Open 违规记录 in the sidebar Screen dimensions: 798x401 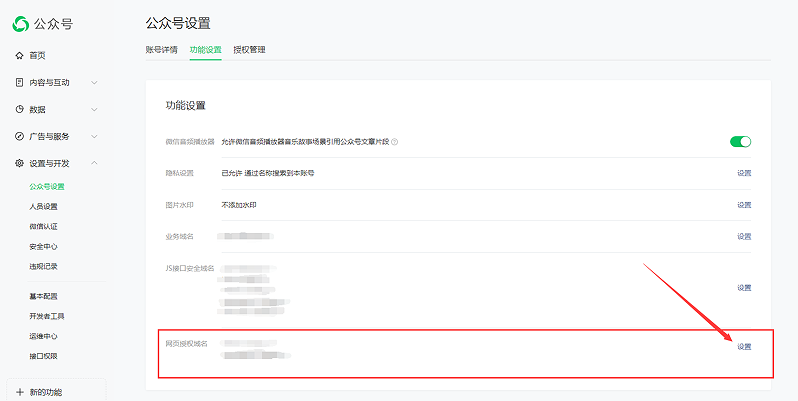click(x=43, y=267)
